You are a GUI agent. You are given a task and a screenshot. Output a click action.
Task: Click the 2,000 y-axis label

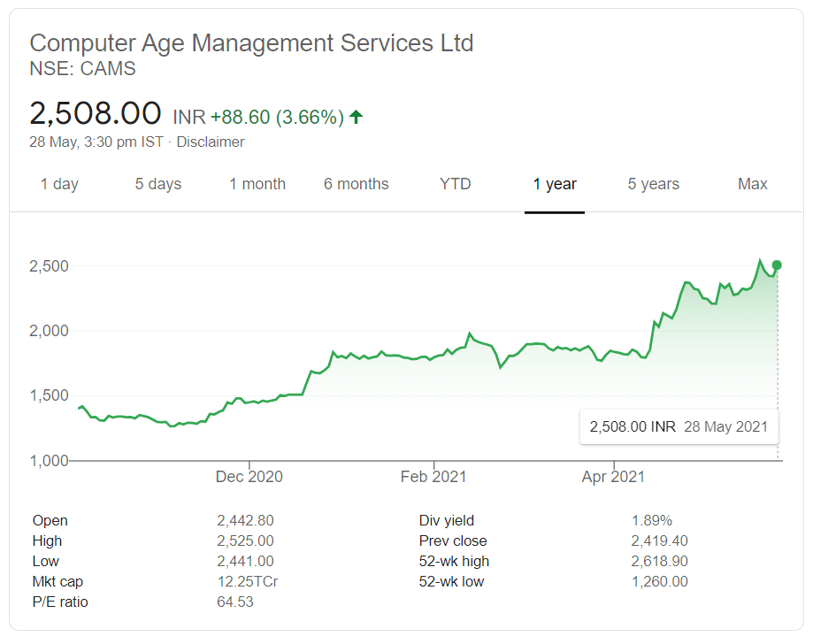click(49, 331)
